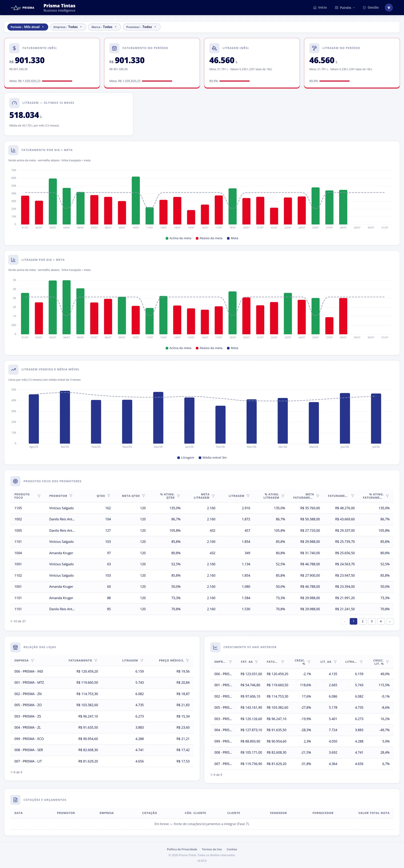Click the 10/07 bar in Faturamento chart
This screenshot has width=404, height=868.
pos(136,200)
